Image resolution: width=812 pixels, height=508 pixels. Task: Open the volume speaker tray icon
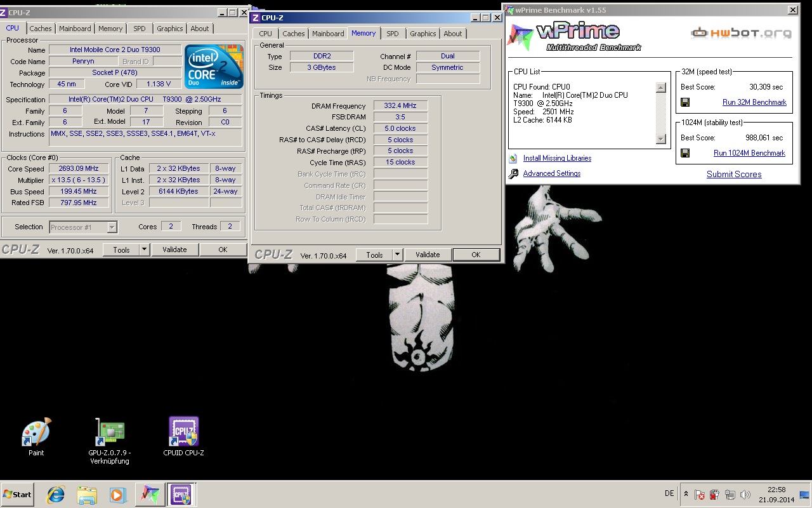pyautogui.click(x=745, y=495)
